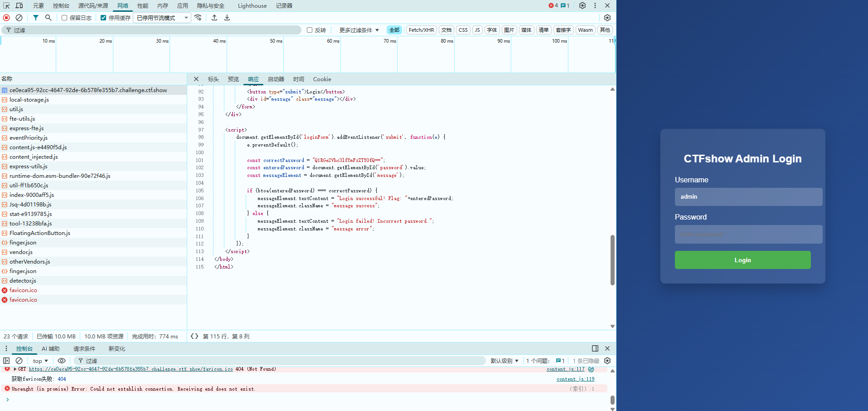Click the Password input field
868x411 pixels.
point(748,235)
